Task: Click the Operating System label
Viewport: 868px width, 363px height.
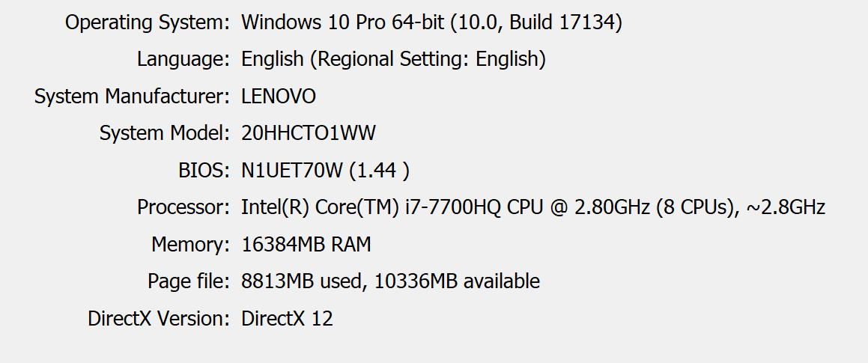Action: (147, 22)
